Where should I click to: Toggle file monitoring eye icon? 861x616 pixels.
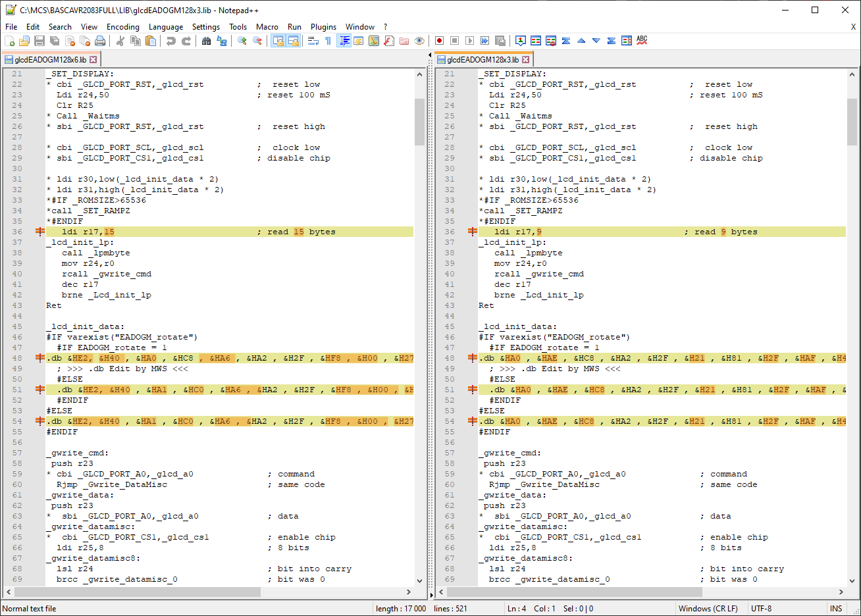[419, 41]
